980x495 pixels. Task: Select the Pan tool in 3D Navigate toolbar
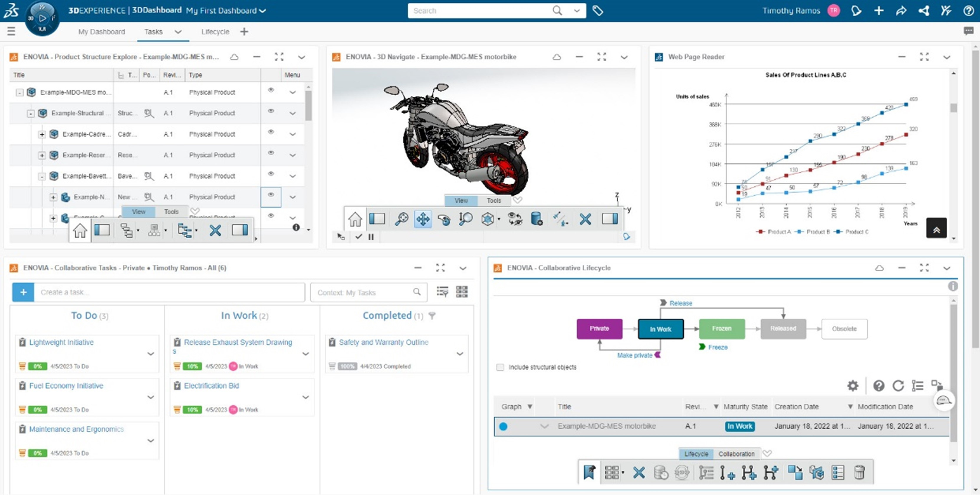(423, 219)
